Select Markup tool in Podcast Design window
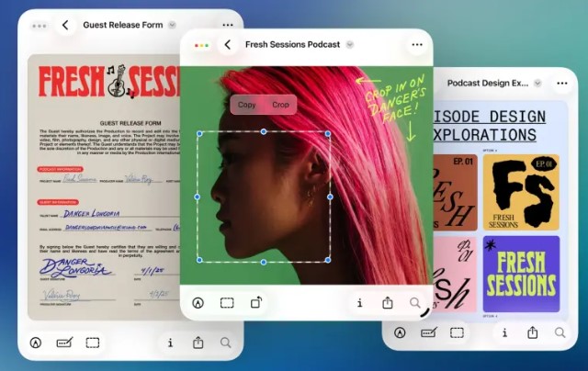Image resolution: width=588 pixels, height=371 pixels. coord(400,332)
